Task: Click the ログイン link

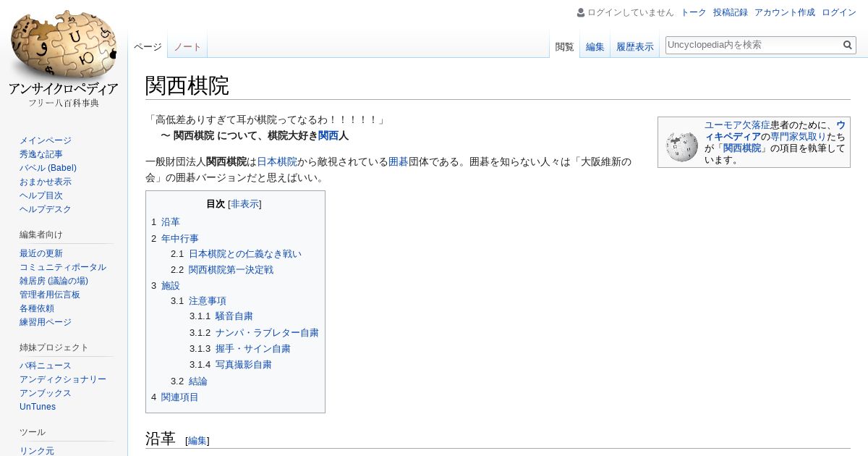Action: pyautogui.click(x=839, y=12)
